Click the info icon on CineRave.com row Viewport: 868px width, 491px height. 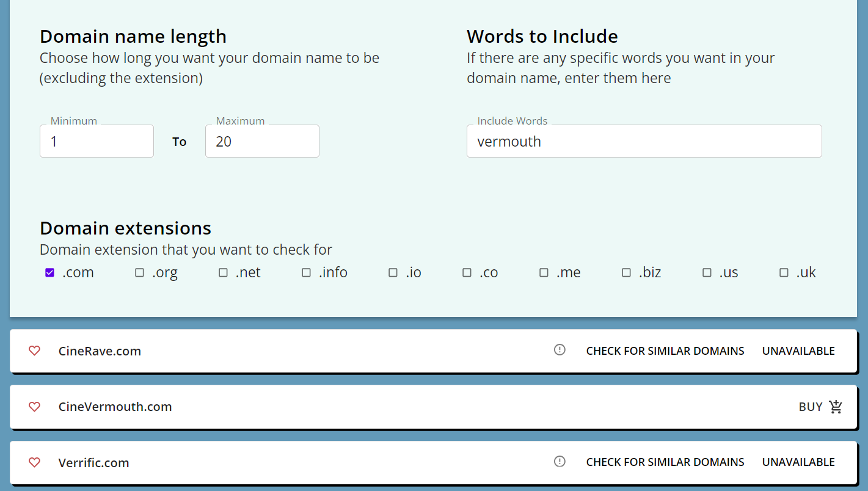click(560, 350)
